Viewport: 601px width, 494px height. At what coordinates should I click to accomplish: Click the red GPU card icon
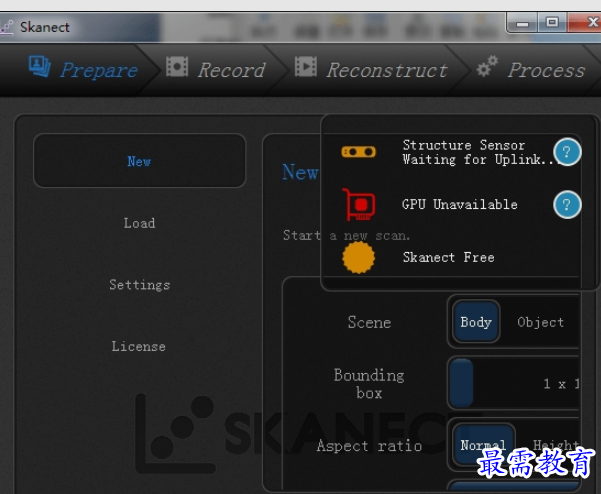pyautogui.click(x=358, y=205)
